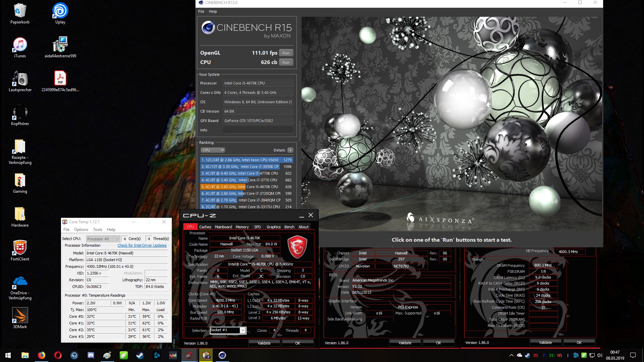Click the taskbar clock showing 00:47

615,355
